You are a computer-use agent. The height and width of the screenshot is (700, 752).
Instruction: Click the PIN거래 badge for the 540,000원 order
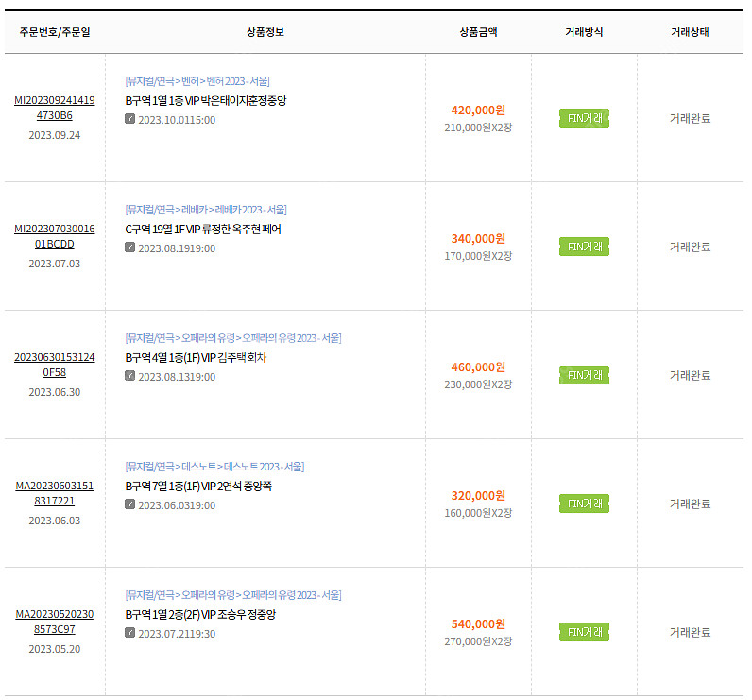click(584, 632)
